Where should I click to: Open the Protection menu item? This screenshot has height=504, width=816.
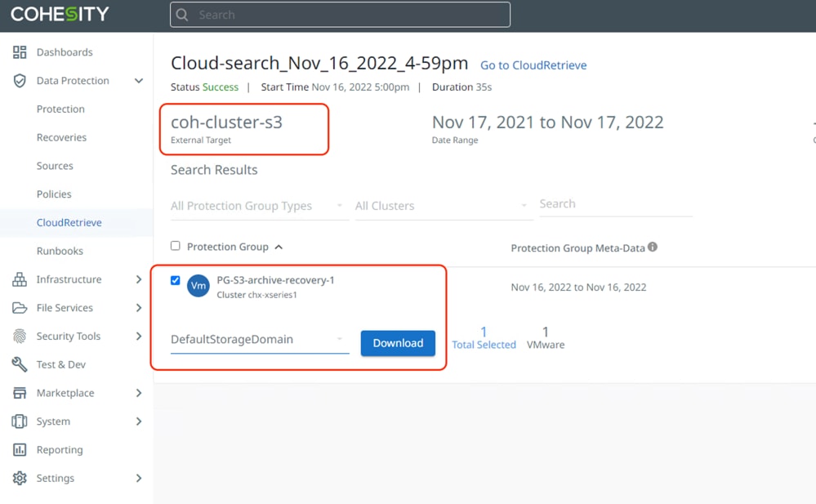pos(60,109)
